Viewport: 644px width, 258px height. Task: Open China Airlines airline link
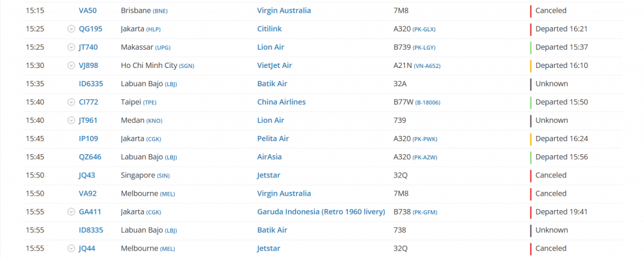281,102
